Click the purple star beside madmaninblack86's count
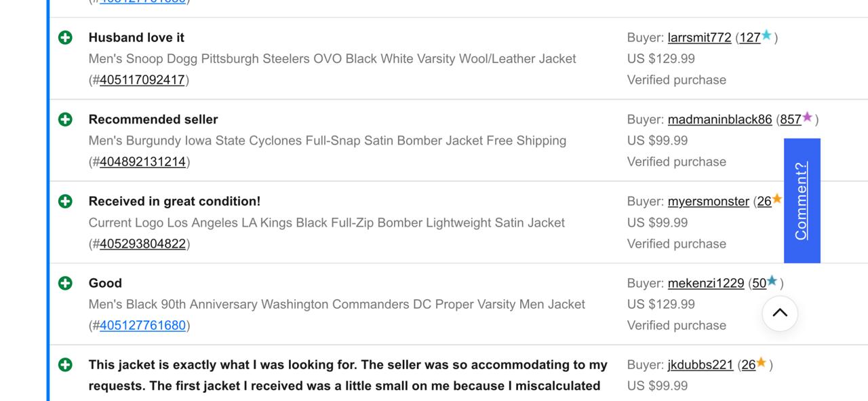 806,119
